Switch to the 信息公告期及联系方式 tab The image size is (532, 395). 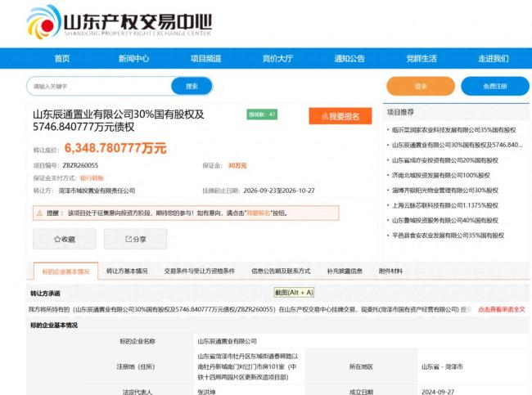coord(281,271)
